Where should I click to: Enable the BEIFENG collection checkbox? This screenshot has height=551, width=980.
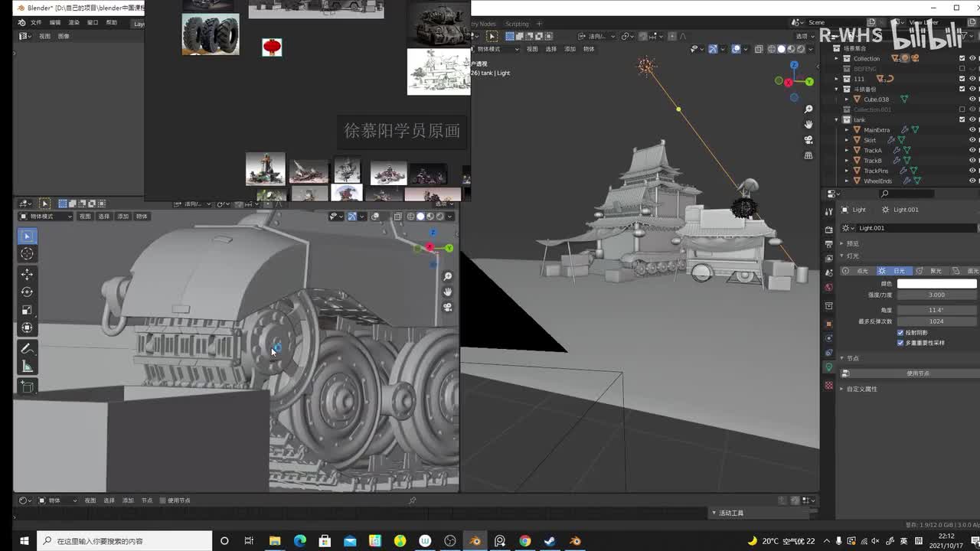pyautogui.click(x=962, y=68)
